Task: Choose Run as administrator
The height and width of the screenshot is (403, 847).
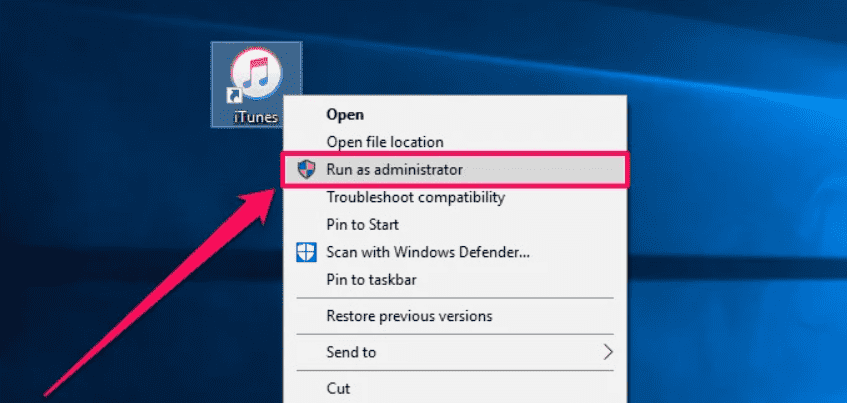Action: pos(455,170)
